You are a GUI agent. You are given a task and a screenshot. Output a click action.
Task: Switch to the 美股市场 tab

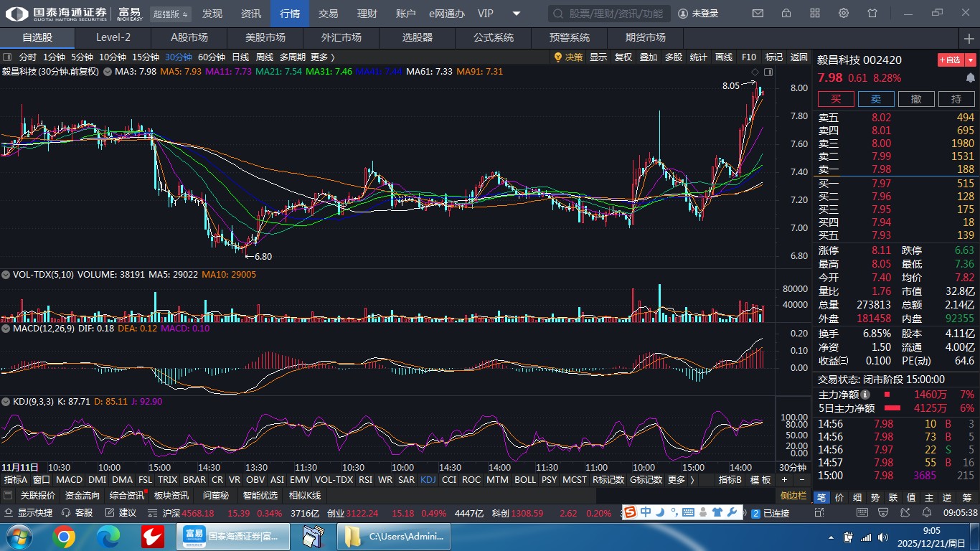265,37
